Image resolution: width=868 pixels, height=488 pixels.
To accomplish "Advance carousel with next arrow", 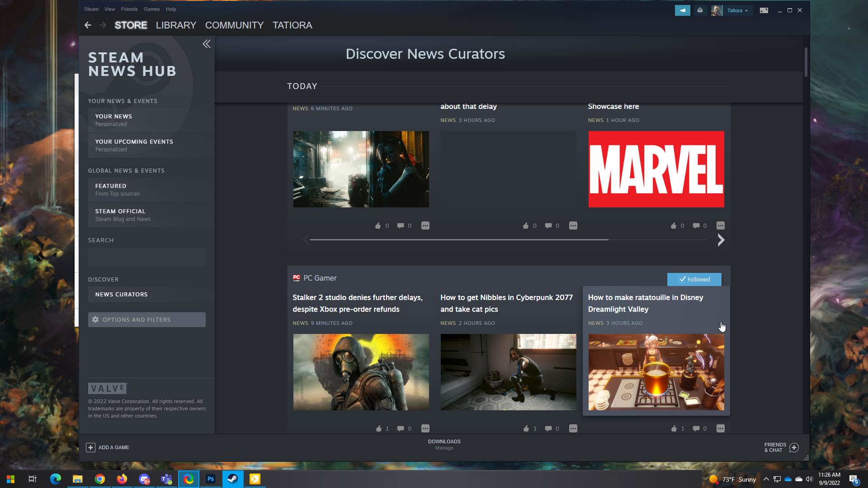I will click(x=721, y=240).
